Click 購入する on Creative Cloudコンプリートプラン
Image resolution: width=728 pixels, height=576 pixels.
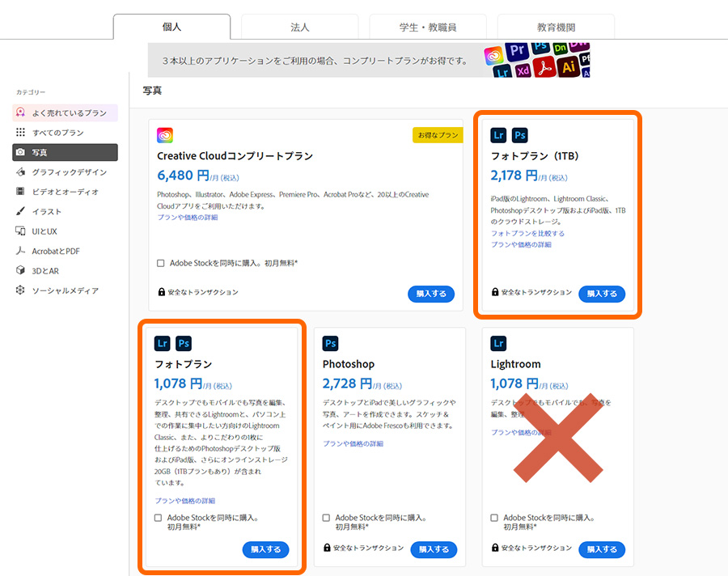pos(431,294)
